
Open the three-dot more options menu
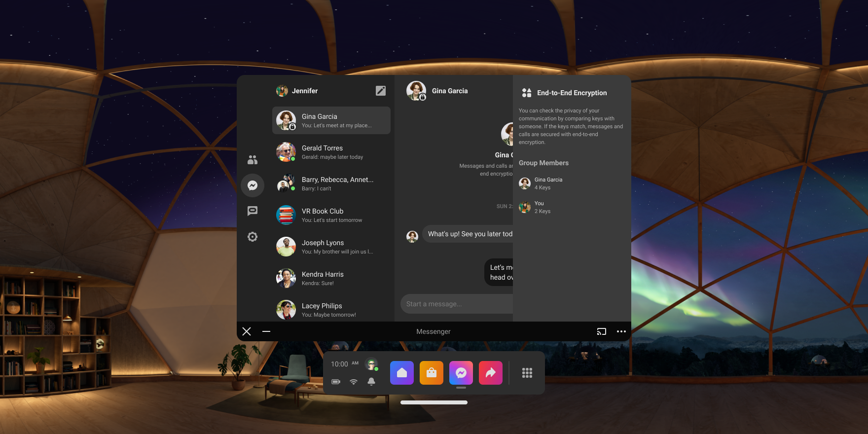621,331
